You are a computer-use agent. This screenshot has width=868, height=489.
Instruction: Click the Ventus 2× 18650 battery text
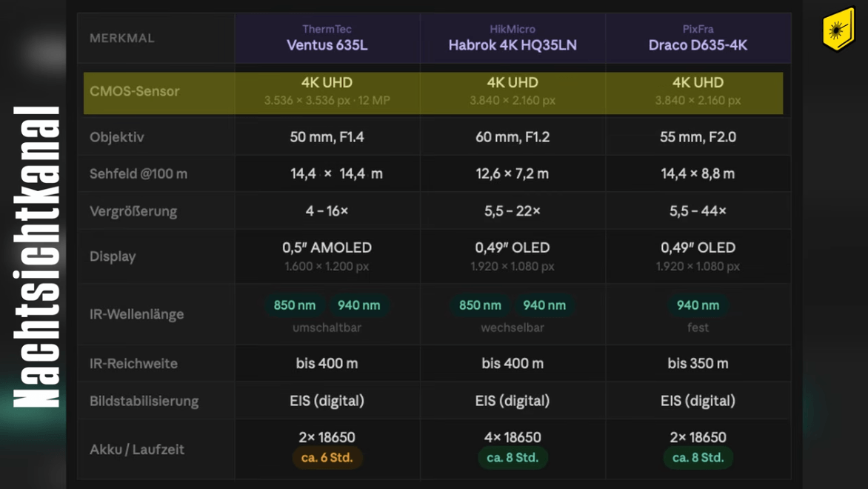click(327, 437)
